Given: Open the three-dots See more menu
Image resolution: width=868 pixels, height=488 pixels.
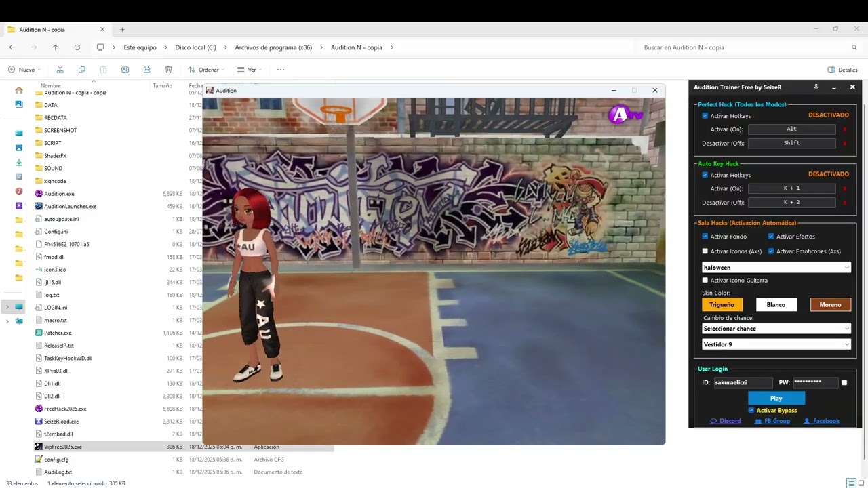Looking at the screenshot, I should (281, 70).
